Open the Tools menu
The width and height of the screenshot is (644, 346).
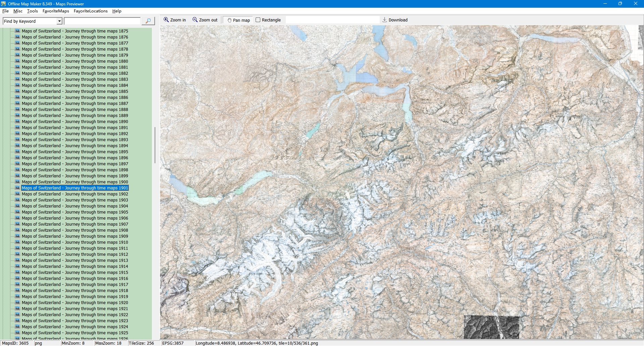(32, 11)
